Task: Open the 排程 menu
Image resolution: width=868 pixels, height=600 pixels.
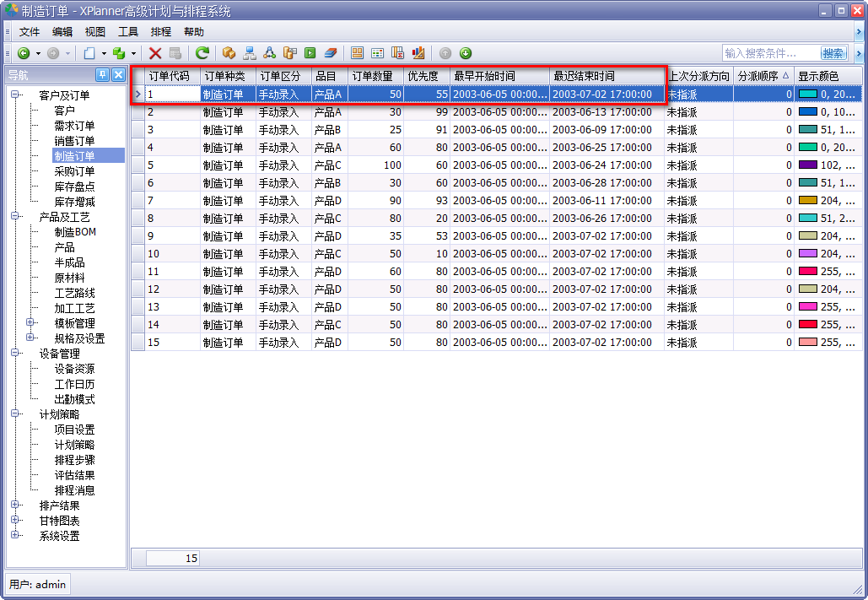Action: (x=161, y=32)
